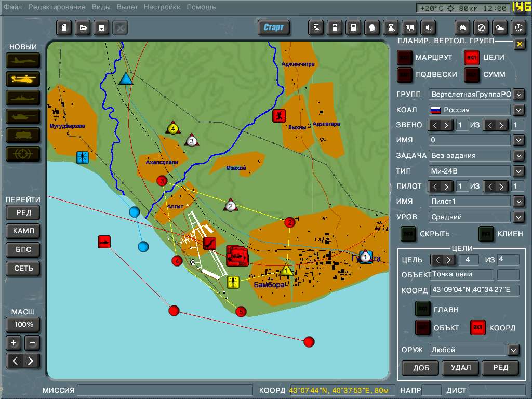Expand the ЗАДАЧА dropdown

519,156
